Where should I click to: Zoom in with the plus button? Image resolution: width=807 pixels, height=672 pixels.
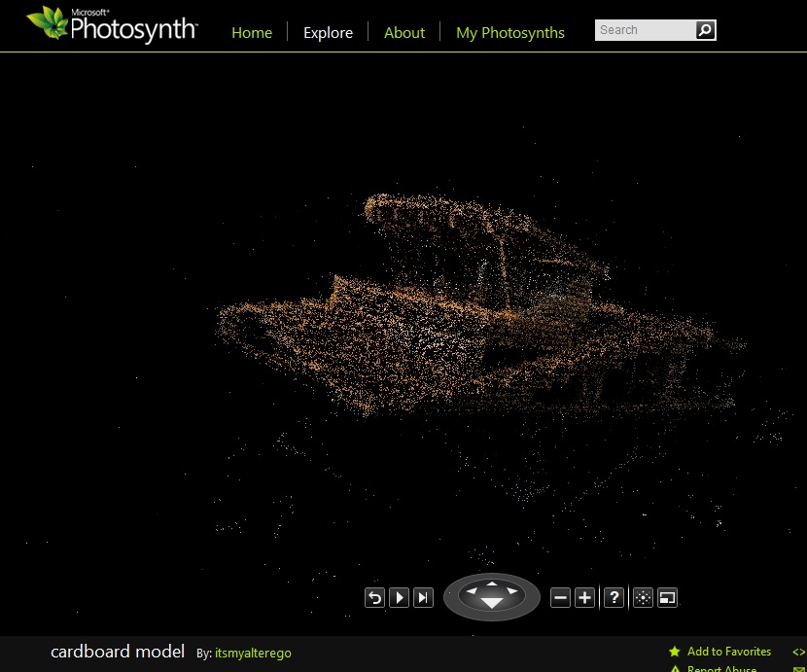coord(584,598)
